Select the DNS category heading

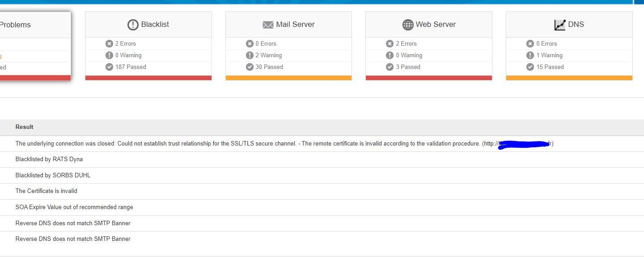(576, 25)
